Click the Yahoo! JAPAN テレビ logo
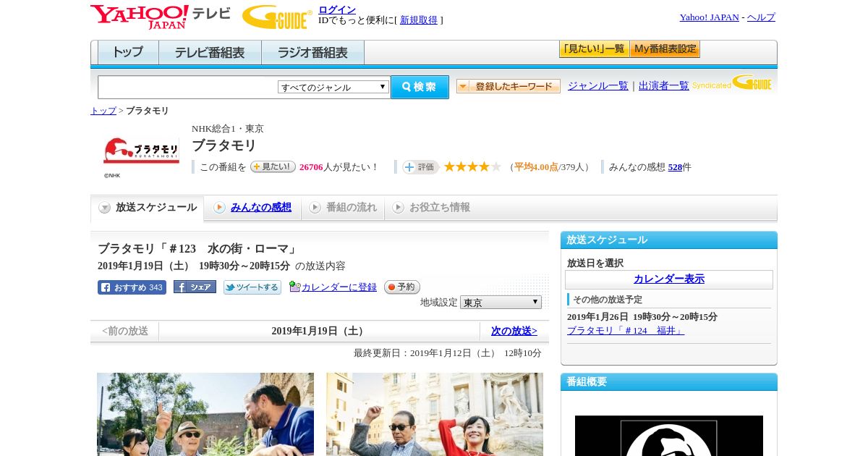868x456 pixels. pyautogui.click(x=161, y=17)
